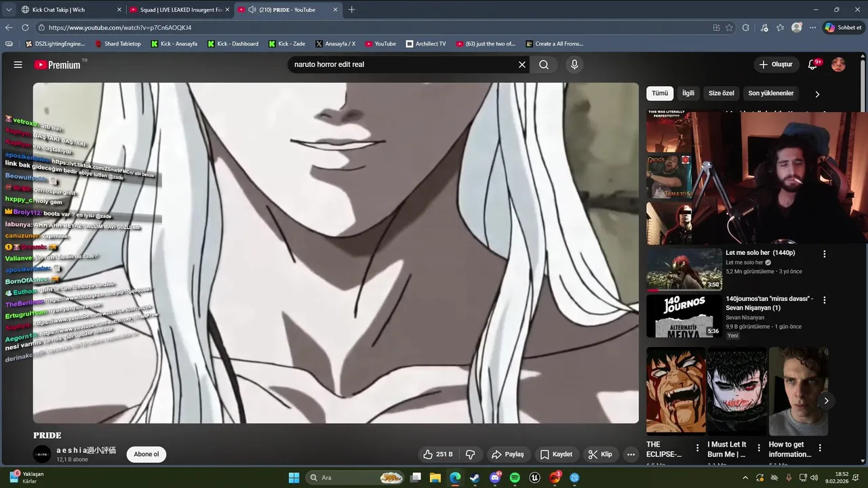Select the Size özel filter chip

tap(722, 93)
